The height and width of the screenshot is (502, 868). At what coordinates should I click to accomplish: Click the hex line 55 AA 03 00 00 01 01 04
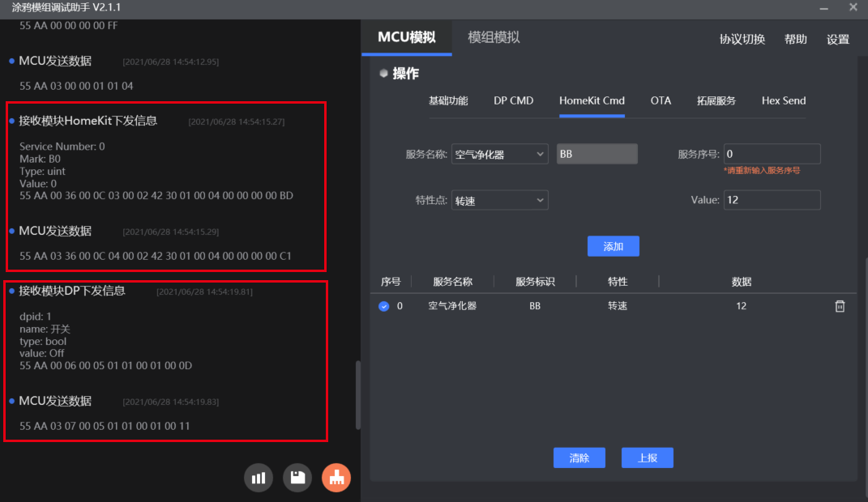(x=76, y=86)
